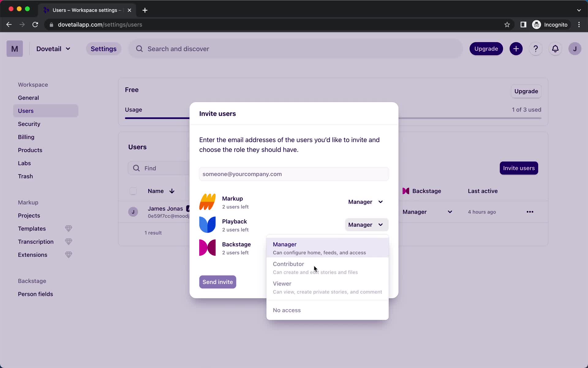Toggle the select all users checkbox
588x368 pixels.
(133, 191)
